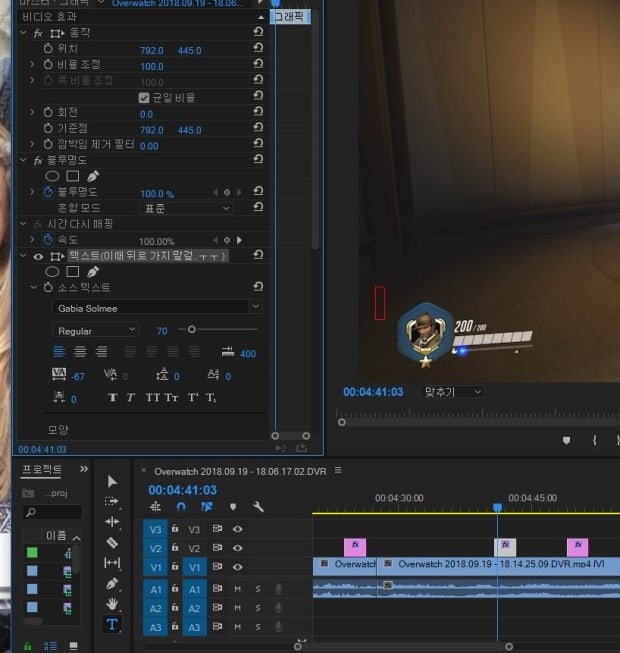Select the white graphic clip on V2
620x653 pixels.
(x=505, y=547)
